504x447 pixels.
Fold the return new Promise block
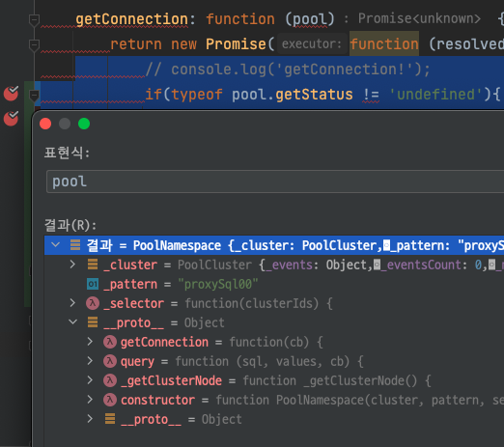pos(34,45)
